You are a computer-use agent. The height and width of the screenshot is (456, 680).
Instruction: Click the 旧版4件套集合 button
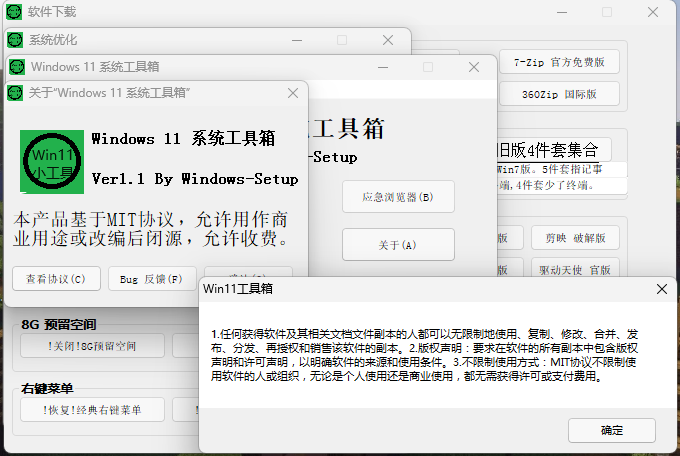[554, 150]
